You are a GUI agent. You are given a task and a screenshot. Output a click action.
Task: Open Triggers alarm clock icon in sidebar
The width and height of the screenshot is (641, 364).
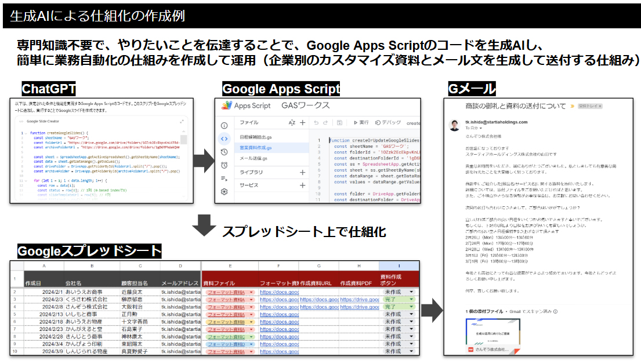[x=224, y=165]
